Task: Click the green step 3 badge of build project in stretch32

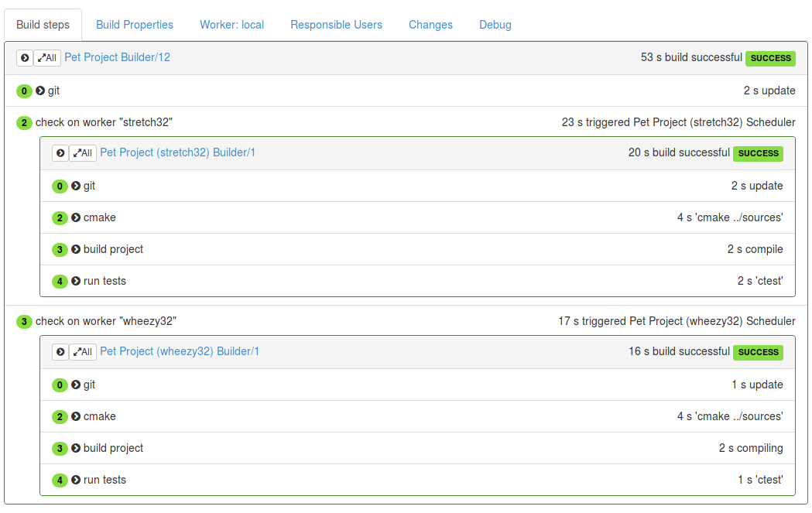Action: pyautogui.click(x=60, y=249)
